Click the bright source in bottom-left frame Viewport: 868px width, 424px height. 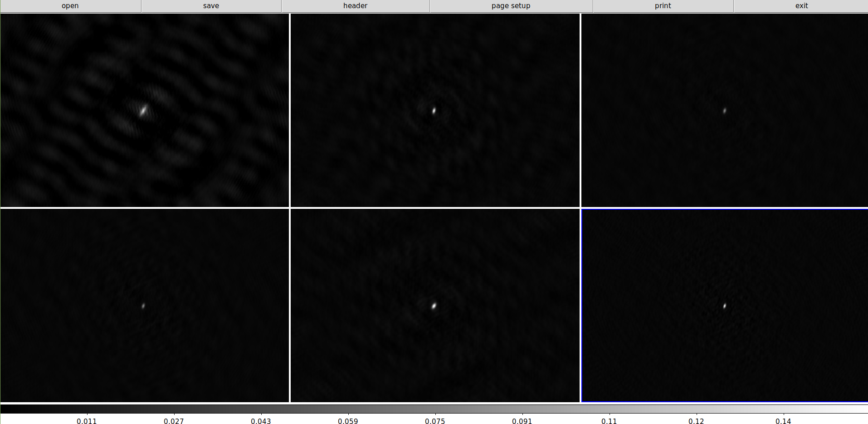pyautogui.click(x=143, y=306)
